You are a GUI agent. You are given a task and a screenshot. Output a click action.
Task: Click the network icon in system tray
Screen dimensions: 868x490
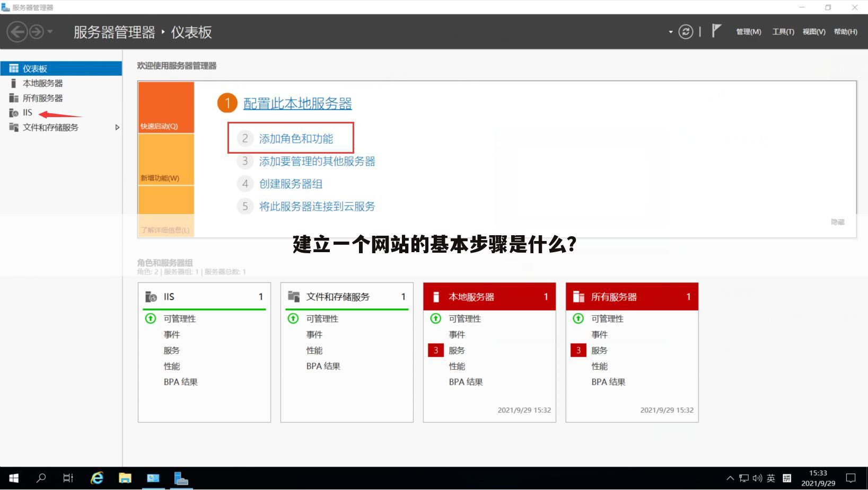(x=744, y=477)
